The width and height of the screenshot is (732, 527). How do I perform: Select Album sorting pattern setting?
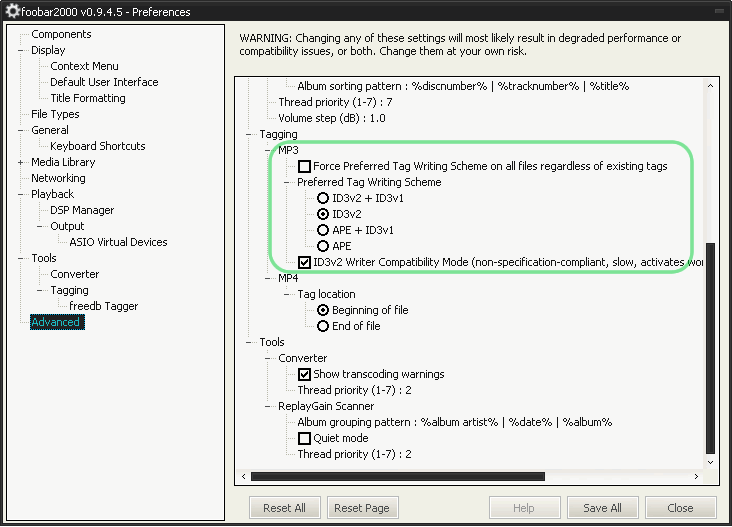point(463,86)
